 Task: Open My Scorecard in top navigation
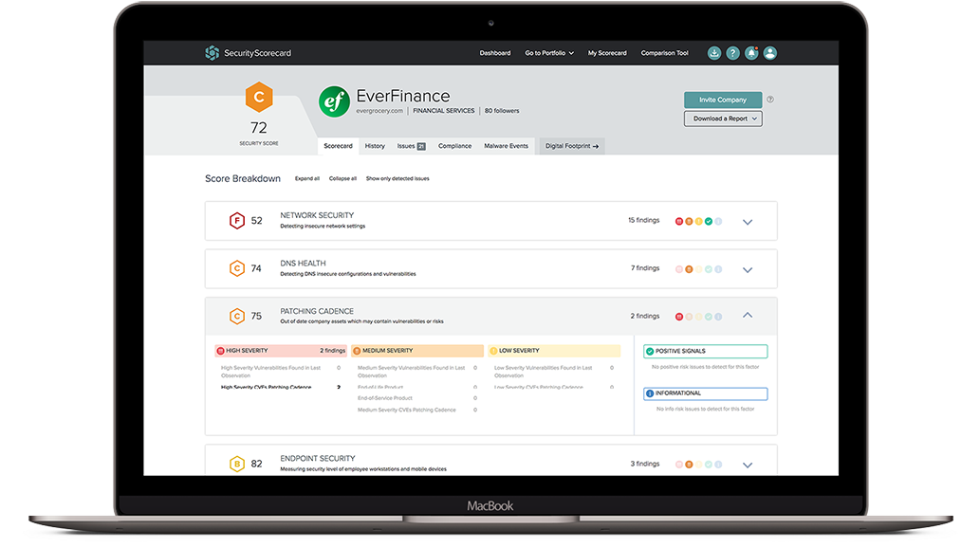[607, 53]
